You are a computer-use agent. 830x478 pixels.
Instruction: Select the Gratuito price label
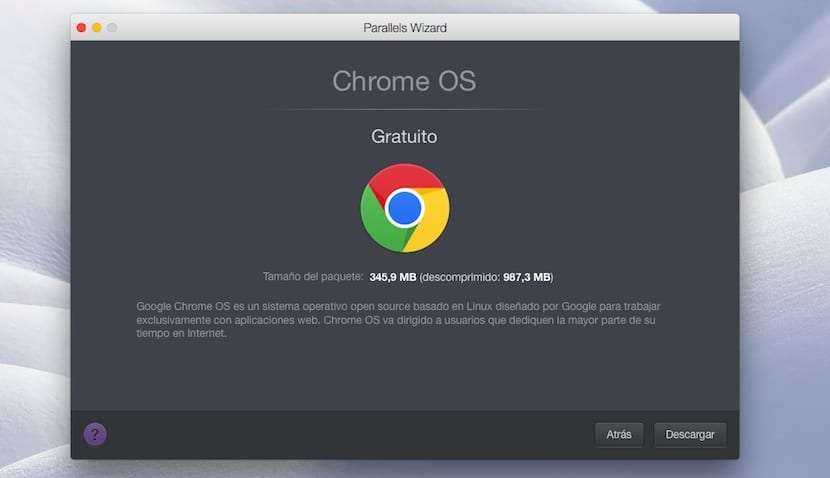[x=404, y=136]
